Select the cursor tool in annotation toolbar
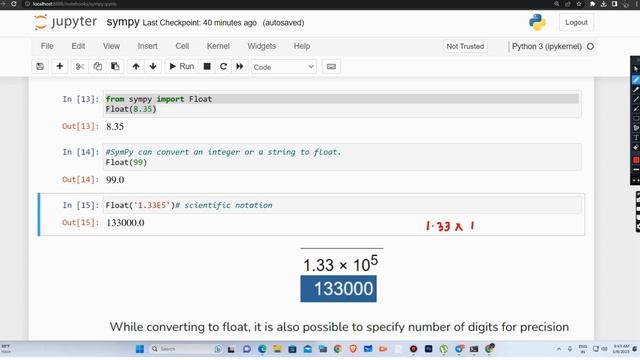 636,69
